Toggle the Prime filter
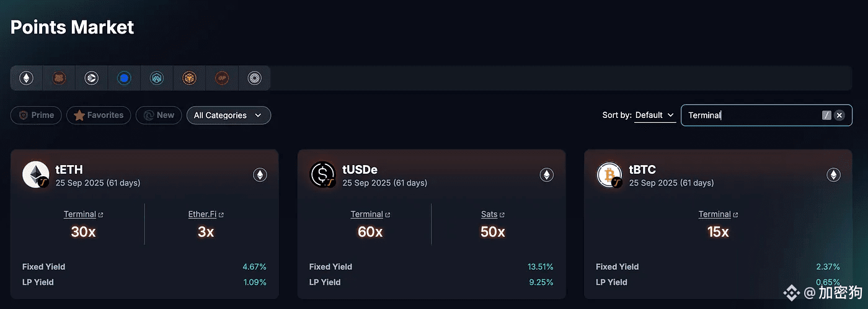 click(36, 115)
